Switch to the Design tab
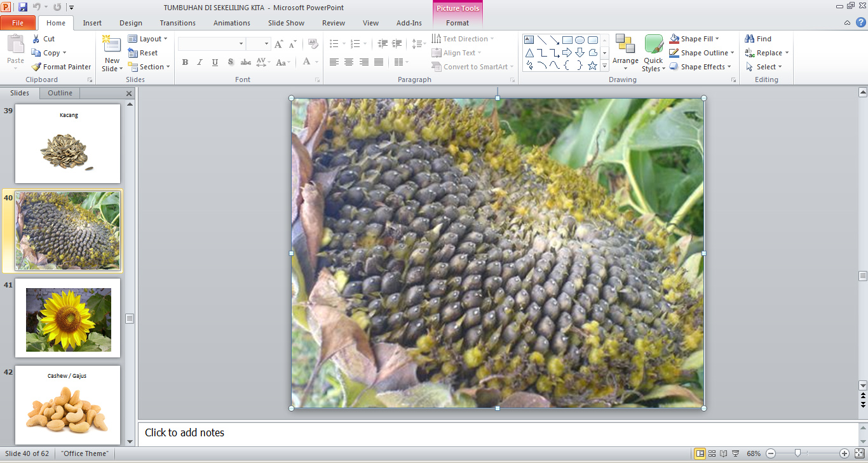 coord(131,23)
